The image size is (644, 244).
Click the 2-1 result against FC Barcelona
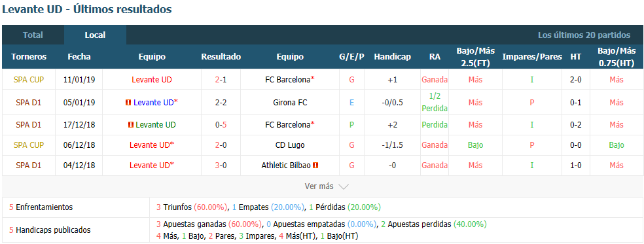tap(221, 80)
